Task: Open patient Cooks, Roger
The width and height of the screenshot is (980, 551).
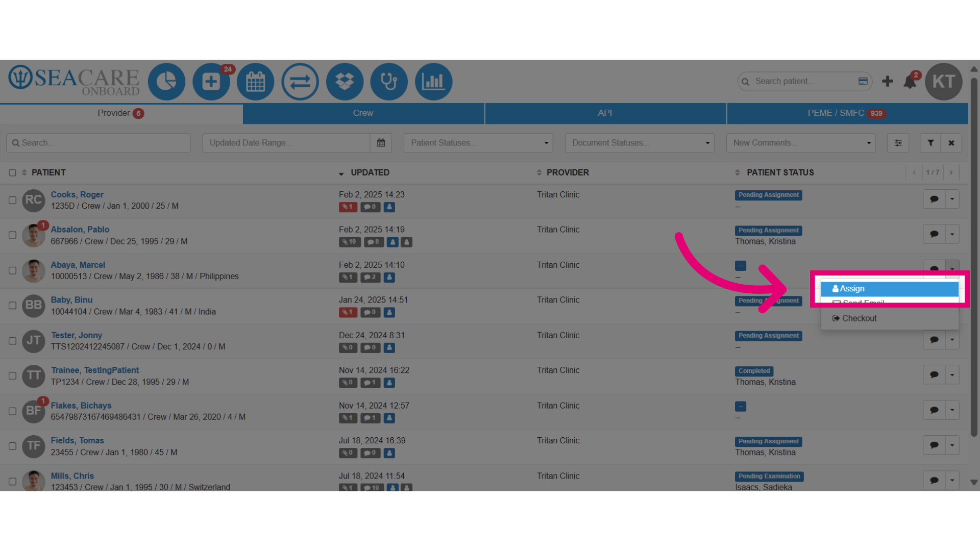Action: [77, 195]
